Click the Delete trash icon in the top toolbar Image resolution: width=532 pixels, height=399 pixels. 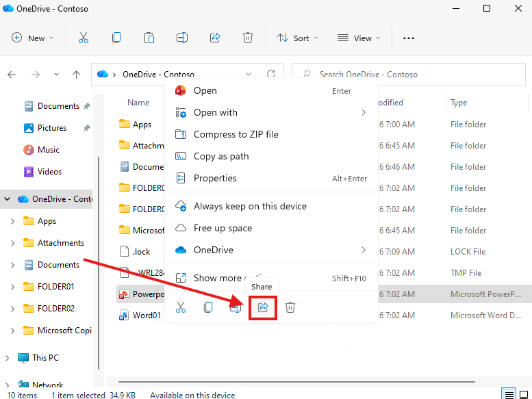point(248,38)
